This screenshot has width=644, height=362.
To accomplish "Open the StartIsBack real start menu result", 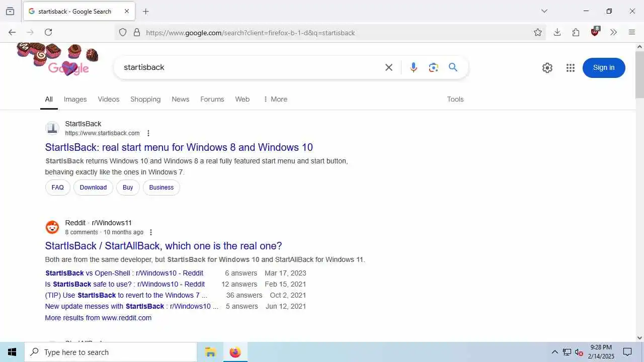I will pos(179,147).
